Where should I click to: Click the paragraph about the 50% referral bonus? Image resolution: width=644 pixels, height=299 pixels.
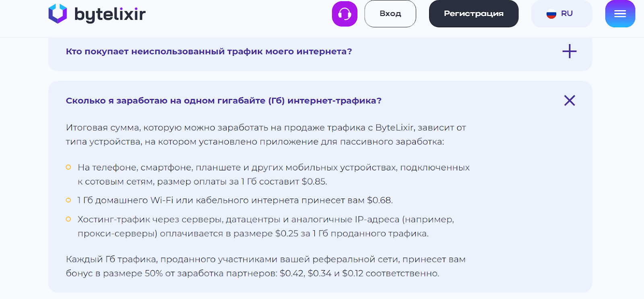266,266
